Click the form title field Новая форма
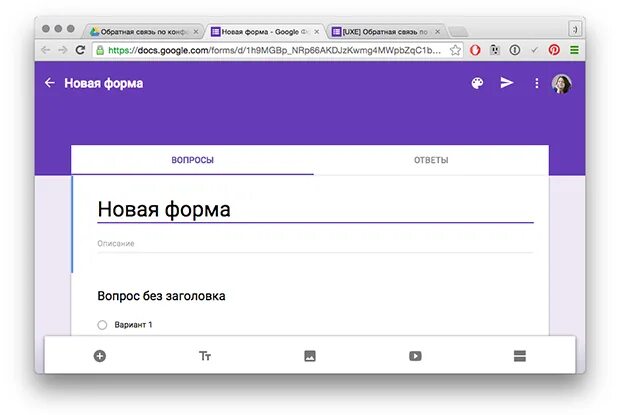The height and width of the screenshot is (415, 620). click(315, 209)
